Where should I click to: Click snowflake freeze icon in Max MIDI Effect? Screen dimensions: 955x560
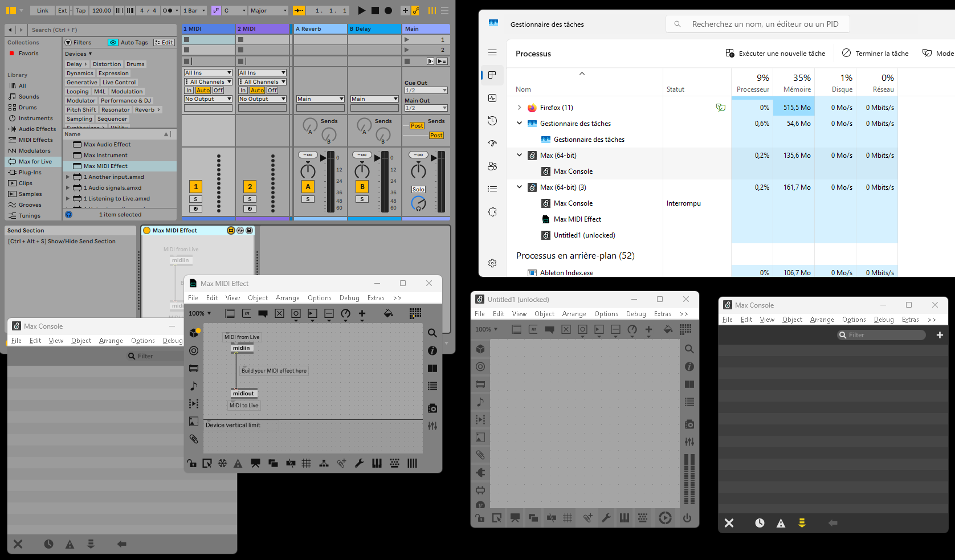tap(223, 463)
